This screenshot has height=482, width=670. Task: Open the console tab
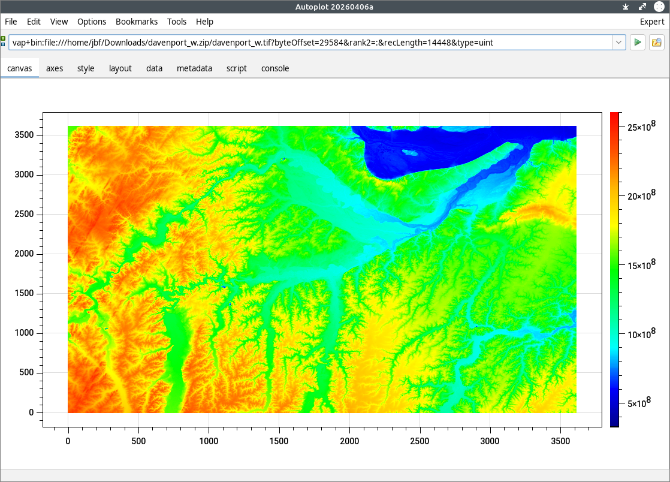pyautogui.click(x=275, y=69)
